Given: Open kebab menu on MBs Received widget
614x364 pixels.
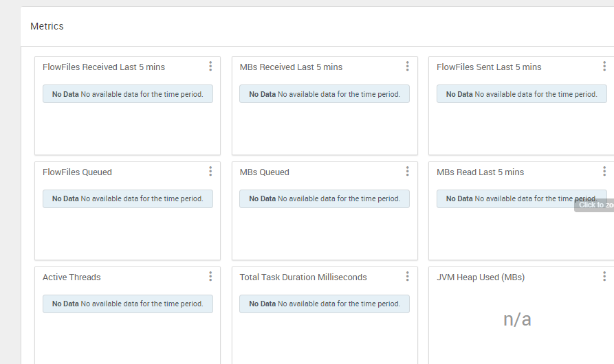Looking at the screenshot, I should tap(407, 67).
